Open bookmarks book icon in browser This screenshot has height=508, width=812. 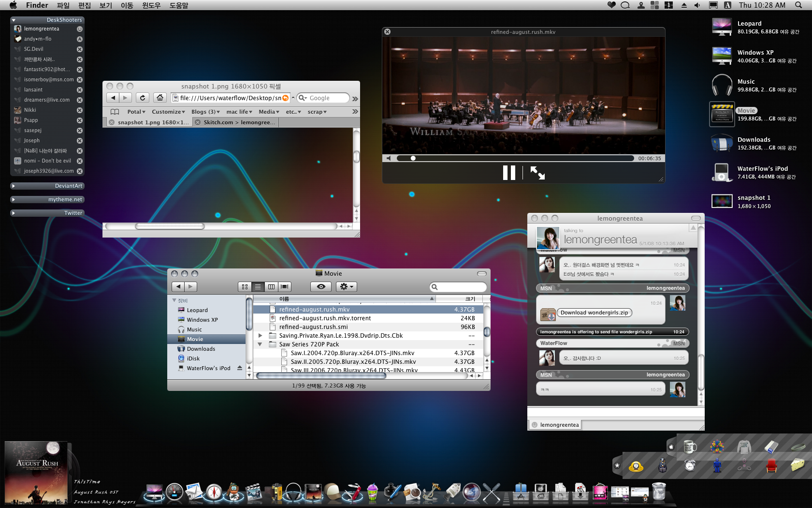pyautogui.click(x=115, y=112)
